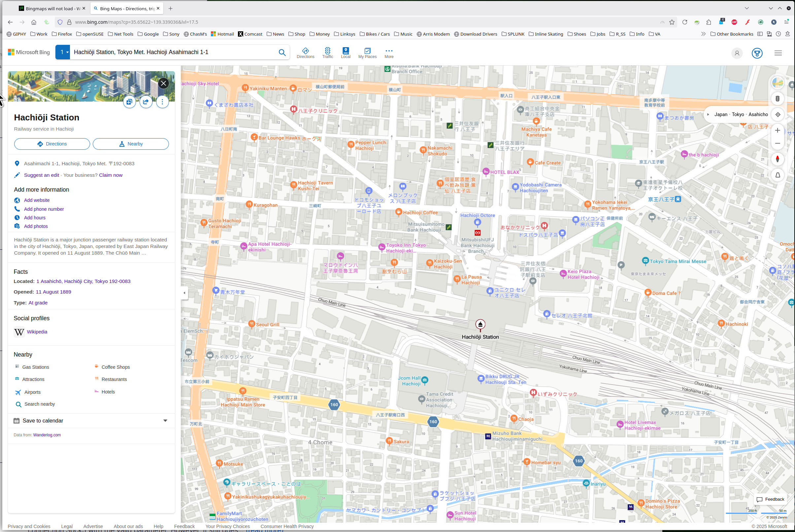Toggle the traffic light layer on the map

[x=778, y=99]
